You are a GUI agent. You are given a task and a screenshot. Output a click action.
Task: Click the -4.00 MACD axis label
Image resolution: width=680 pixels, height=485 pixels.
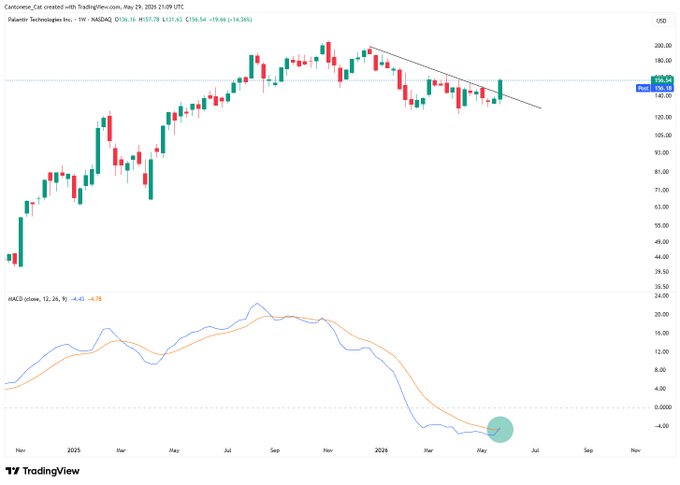(664, 426)
